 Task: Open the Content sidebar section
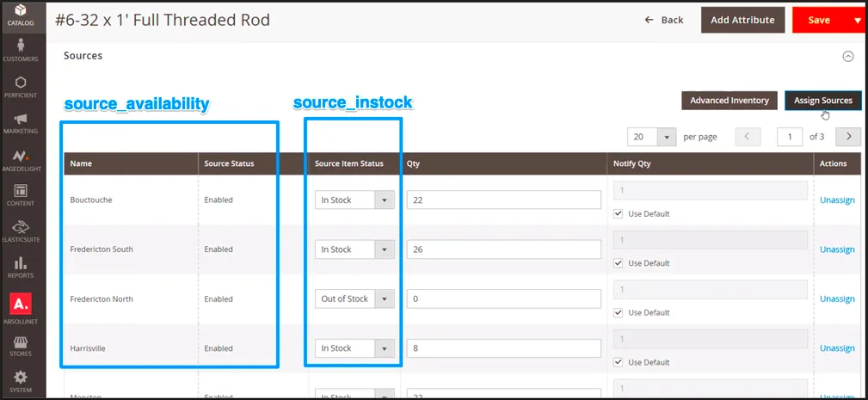[x=21, y=195]
